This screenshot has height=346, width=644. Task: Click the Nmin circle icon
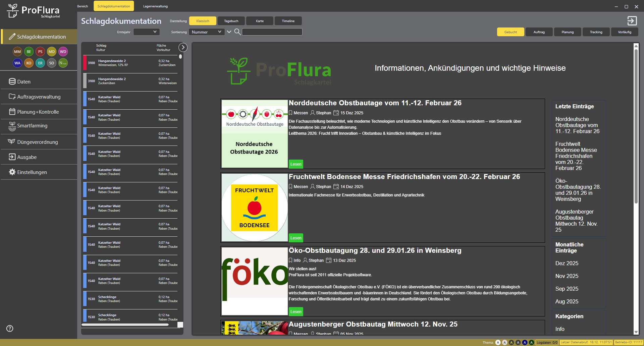pyautogui.click(x=63, y=63)
